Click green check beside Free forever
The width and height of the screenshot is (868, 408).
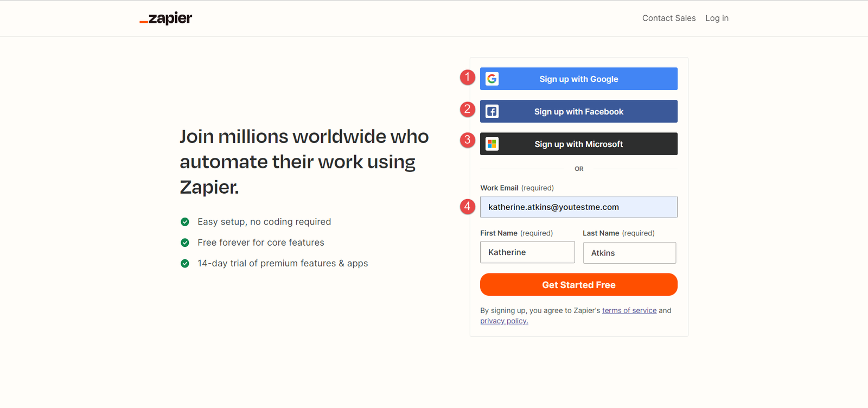185,243
